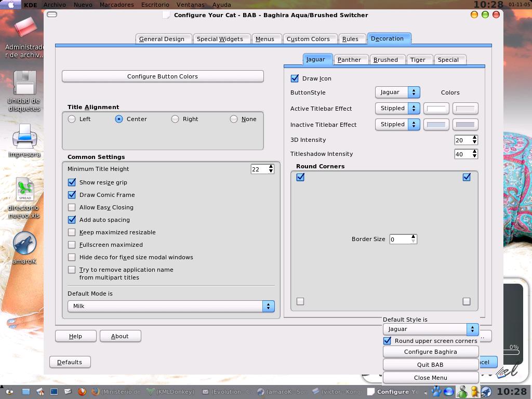
Task: Uncheck Add auto spacing
Action: (x=72, y=220)
